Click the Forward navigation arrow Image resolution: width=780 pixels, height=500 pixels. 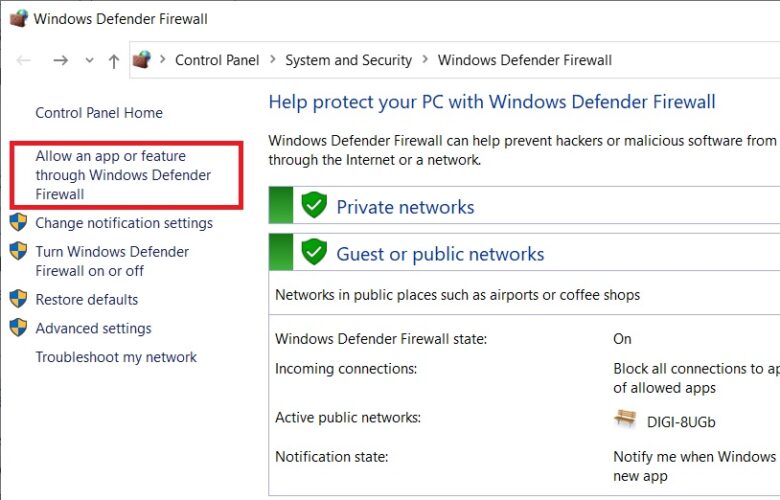[61, 61]
